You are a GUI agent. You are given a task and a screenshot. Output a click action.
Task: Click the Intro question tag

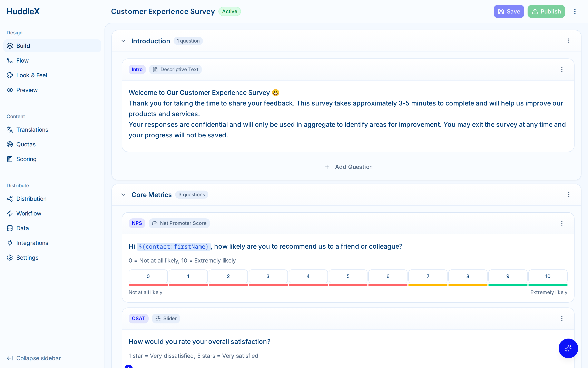coord(137,70)
